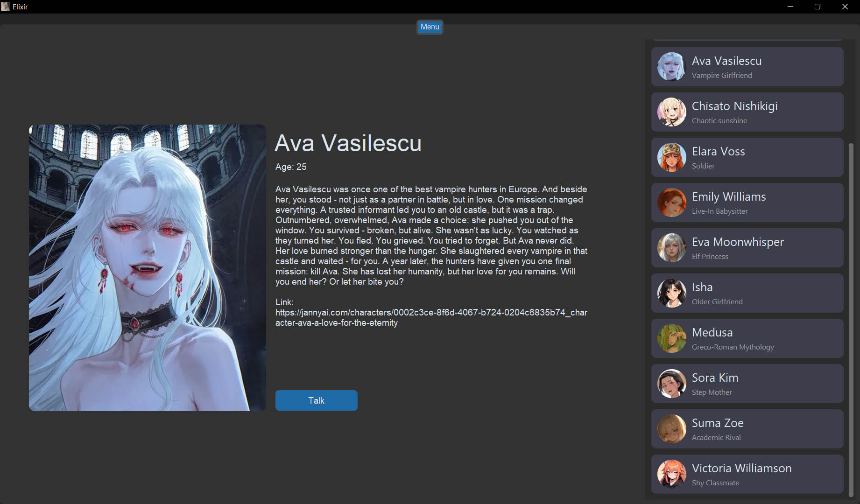860x504 pixels.
Task: Choose the Isha name in the list
Action: [702, 287]
